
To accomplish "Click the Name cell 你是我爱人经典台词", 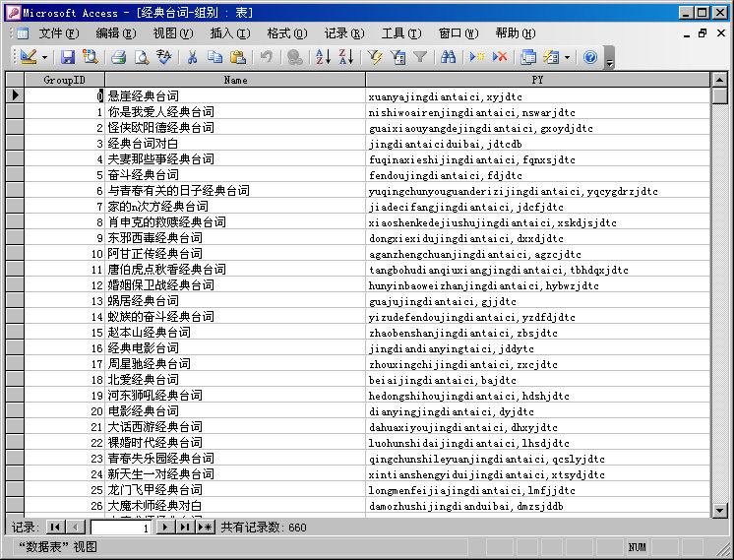I will 235,111.
